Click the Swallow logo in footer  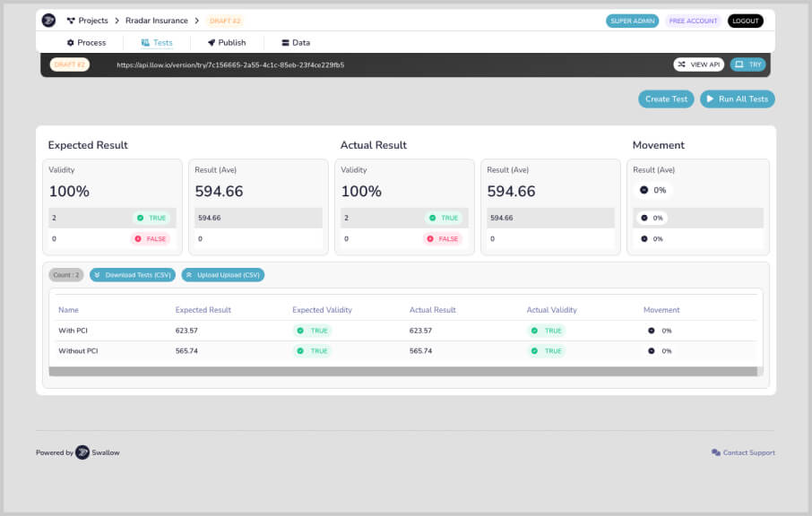point(82,452)
